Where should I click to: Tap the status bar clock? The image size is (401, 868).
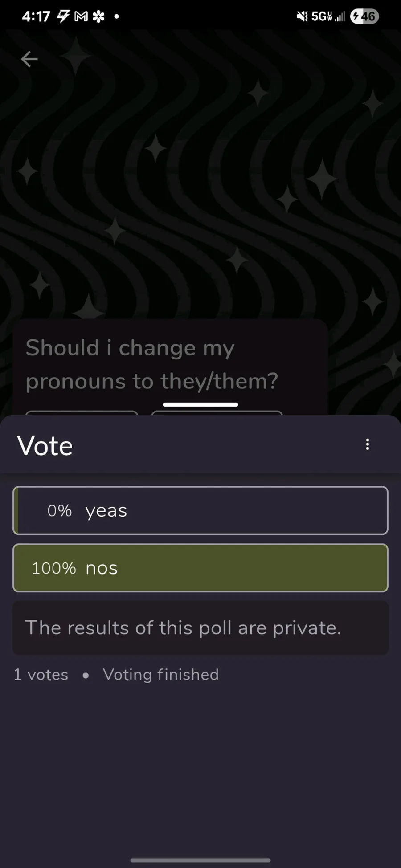pyautogui.click(x=36, y=17)
